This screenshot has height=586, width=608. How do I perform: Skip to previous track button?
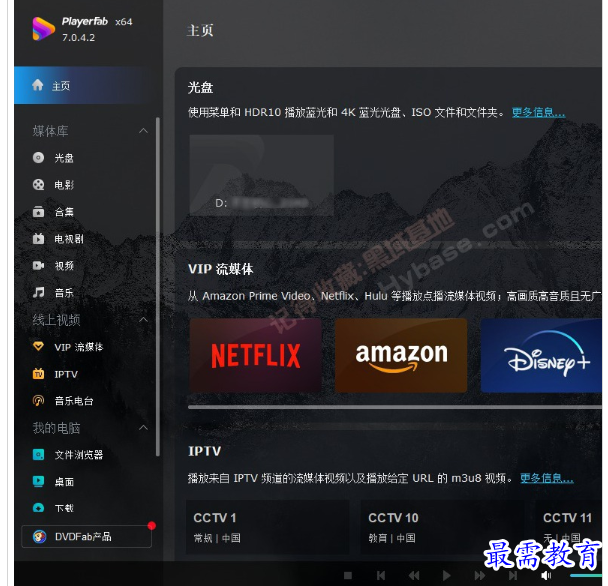(381, 576)
